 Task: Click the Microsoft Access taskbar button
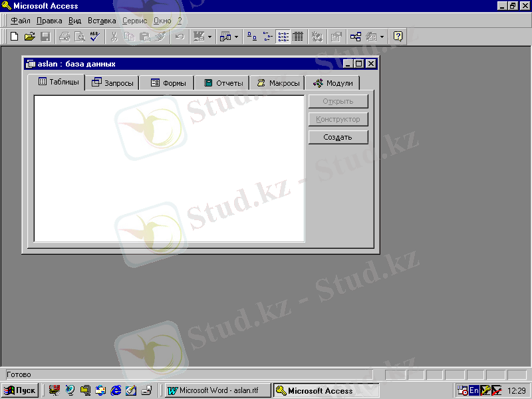click(x=326, y=390)
